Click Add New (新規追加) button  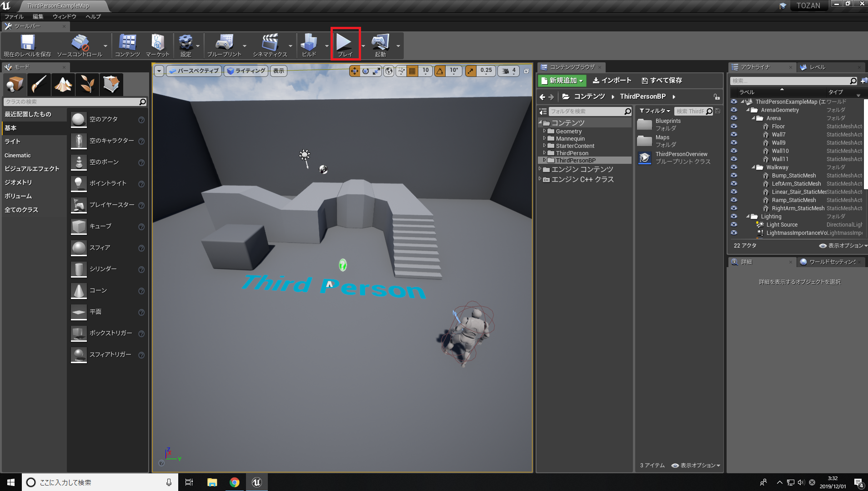coord(562,81)
